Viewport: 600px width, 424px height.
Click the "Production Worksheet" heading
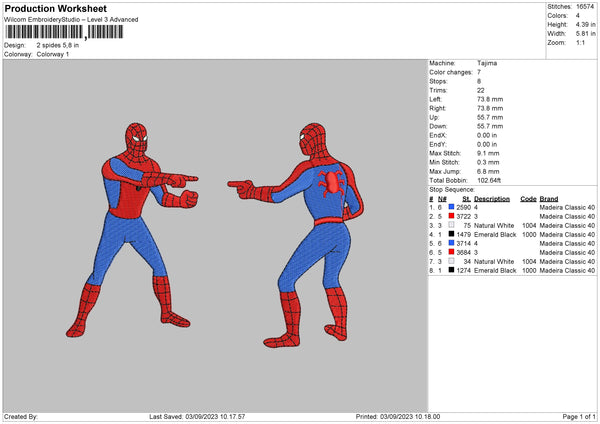tap(55, 8)
